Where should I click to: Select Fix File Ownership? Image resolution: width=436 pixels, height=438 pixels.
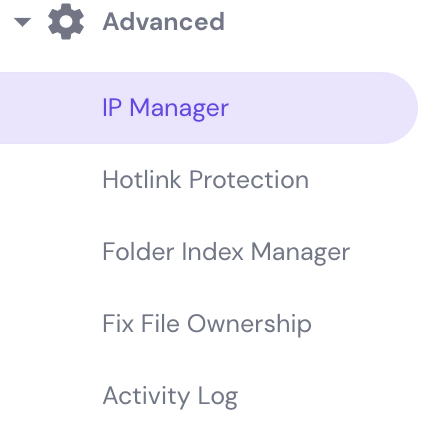click(207, 324)
